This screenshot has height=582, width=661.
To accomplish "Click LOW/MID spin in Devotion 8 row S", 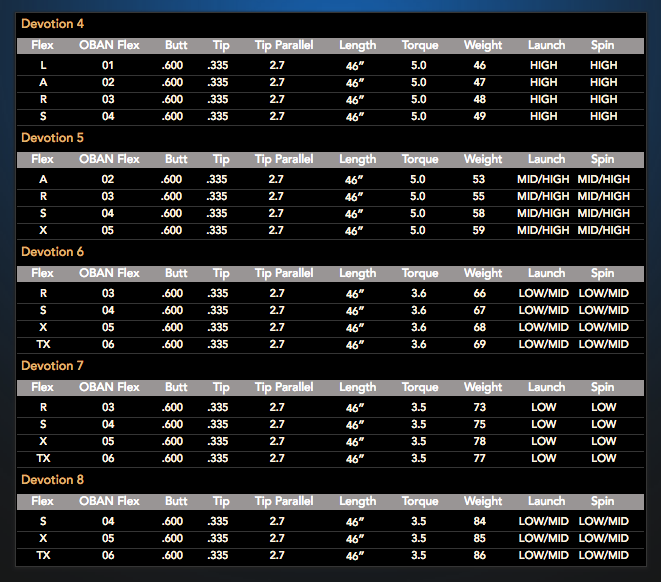I will 604,521.
